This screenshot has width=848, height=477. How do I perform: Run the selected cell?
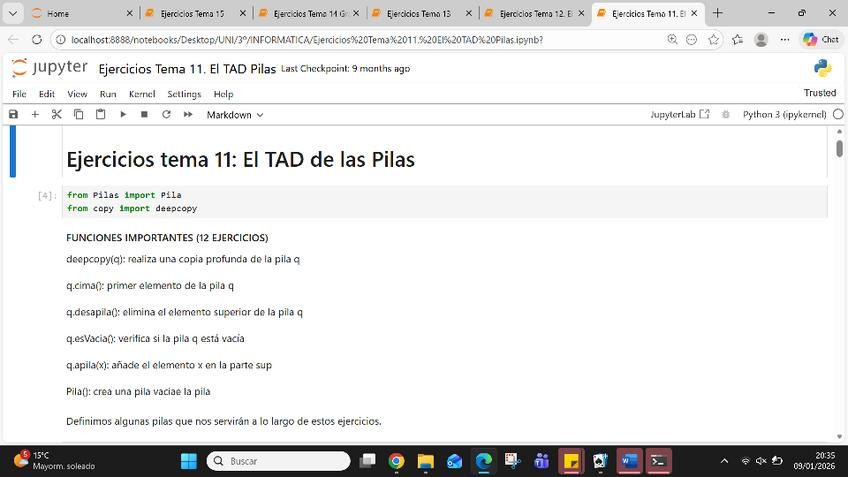click(123, 114)
